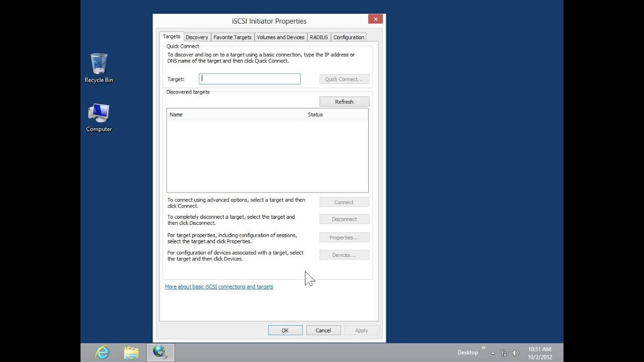Refresh the discovered targets list
Image resolution: width=644 pixels, height=362 pixels.
[344, 102]
